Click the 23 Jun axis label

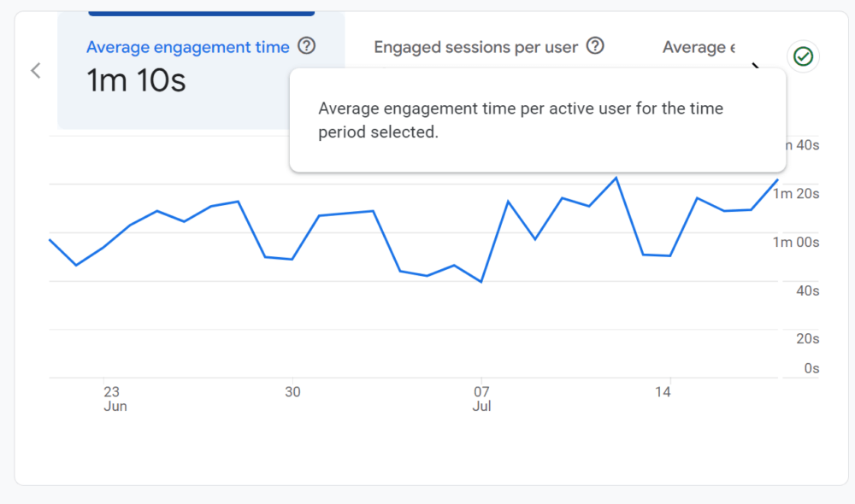click(x=115, y=398)
